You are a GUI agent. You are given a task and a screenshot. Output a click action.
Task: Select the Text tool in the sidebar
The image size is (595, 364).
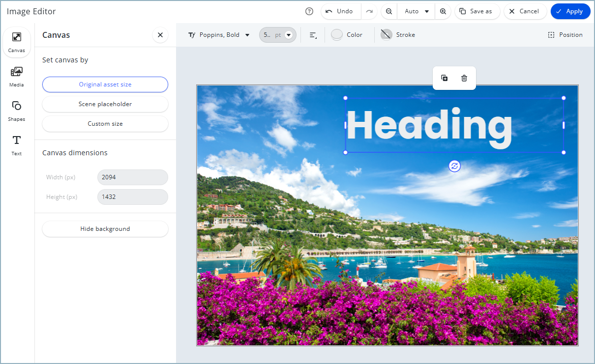[x=16, y=145]
